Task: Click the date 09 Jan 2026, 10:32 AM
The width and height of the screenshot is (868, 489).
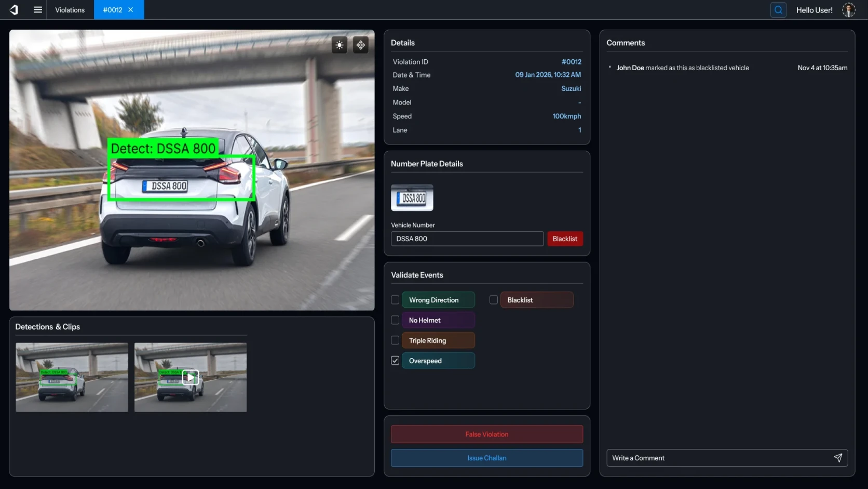Action: click(x=548, y=75)
